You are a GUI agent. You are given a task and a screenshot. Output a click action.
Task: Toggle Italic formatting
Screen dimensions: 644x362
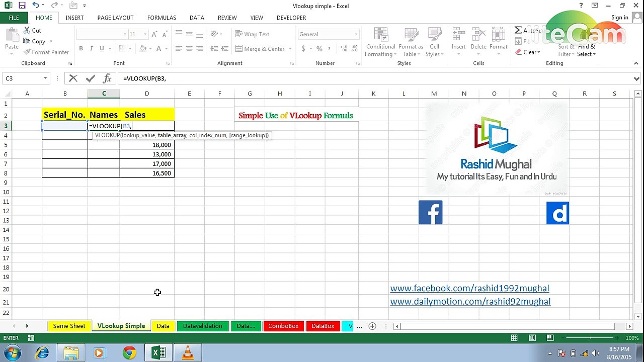tap(91, 49)
